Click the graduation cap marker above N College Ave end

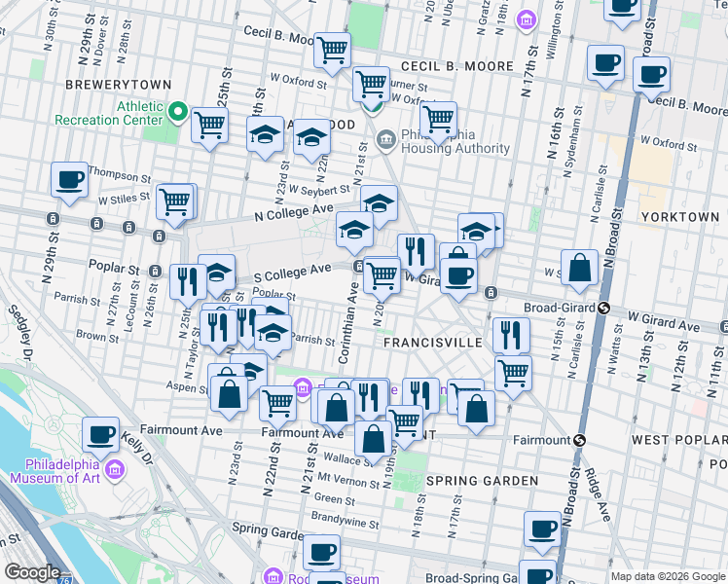pos(379,203)
